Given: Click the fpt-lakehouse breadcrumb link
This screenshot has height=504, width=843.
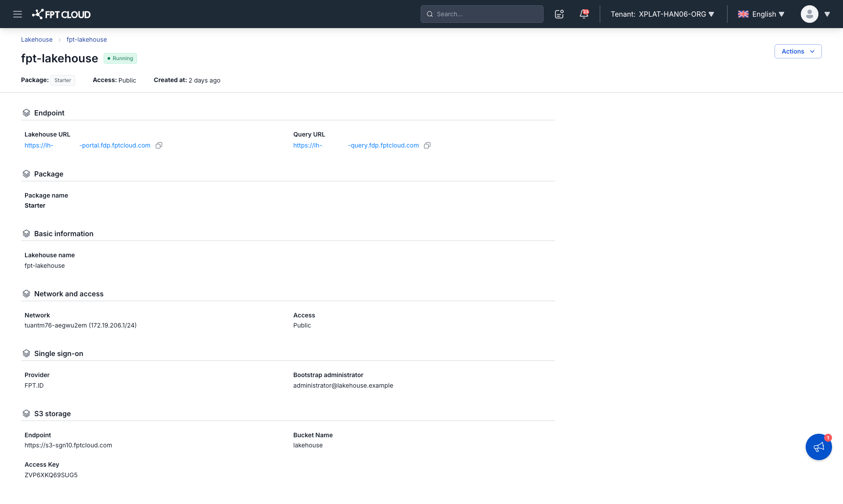Looking at the screenshot, I should 86,40.
